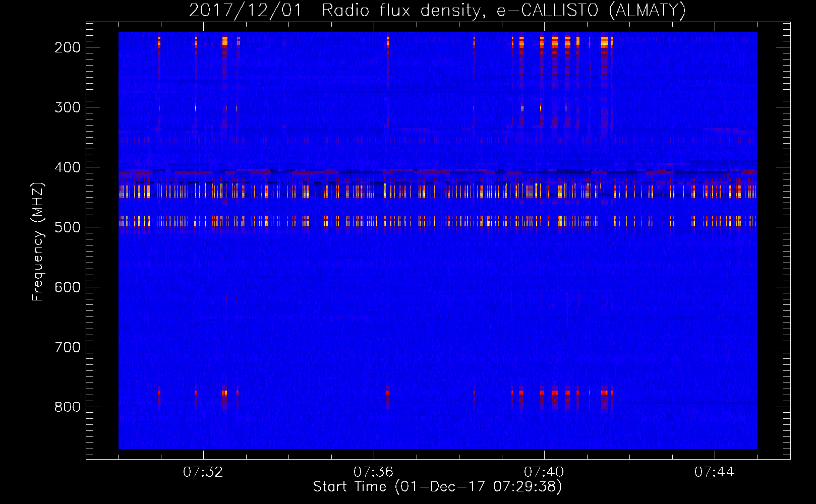Click the 07:44 time tick label

(715, 472)
